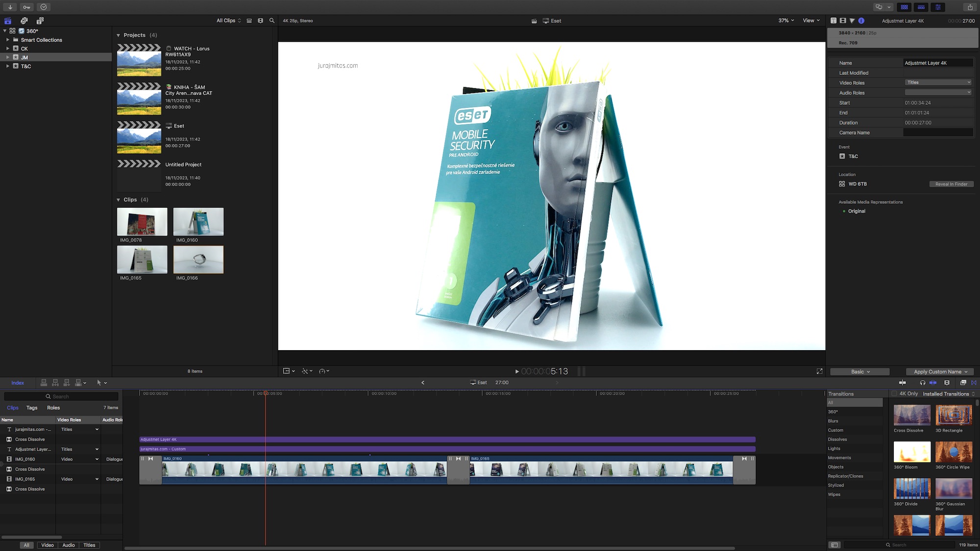The image size is (980, 551).
Task: Open the Text inspector tab icon
Action: point(833,21)
